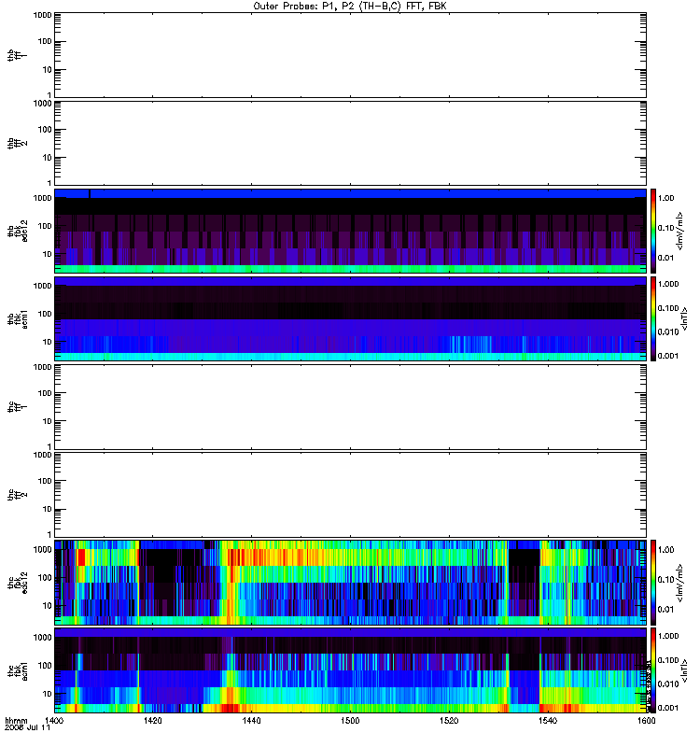Click the '<|nT|>' unit label beside thb scm1 color bar
The height and width of the screenshot is (747, 700).
tap(685, 318)
